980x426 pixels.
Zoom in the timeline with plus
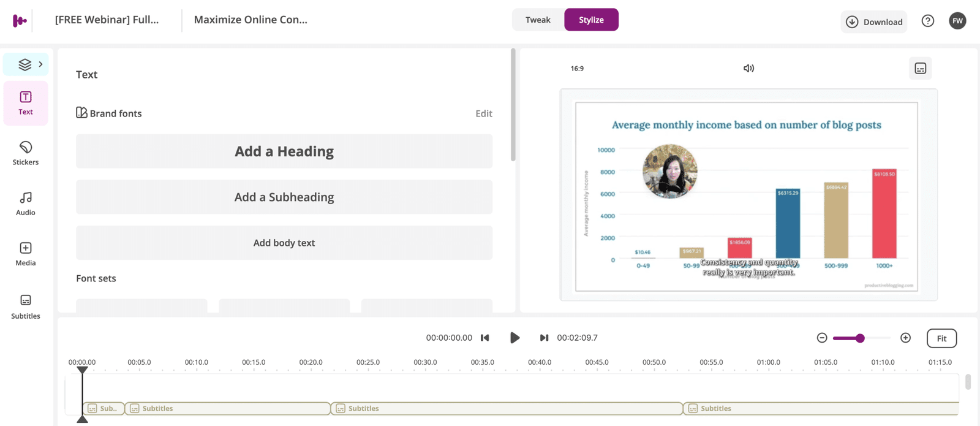coord(905,338)
